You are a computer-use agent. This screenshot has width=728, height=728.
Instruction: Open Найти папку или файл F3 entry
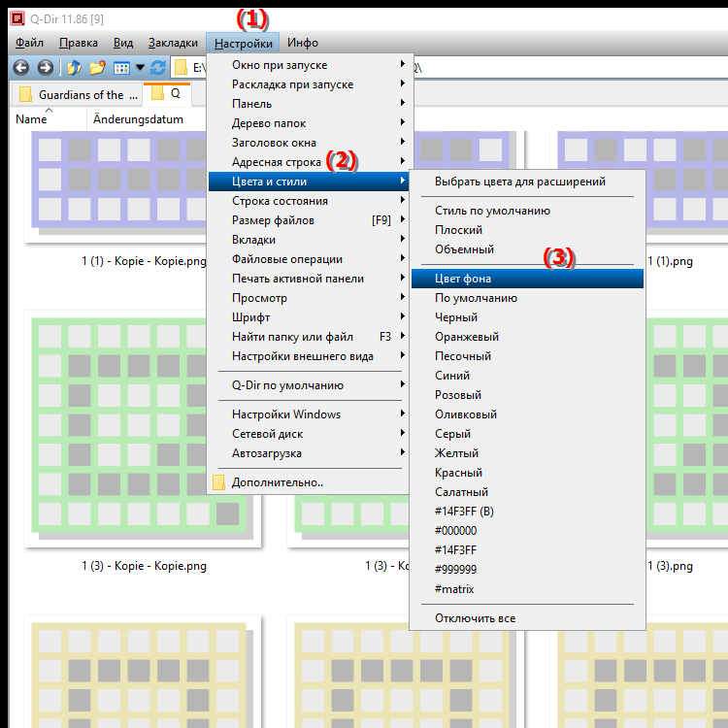point(309,337)
